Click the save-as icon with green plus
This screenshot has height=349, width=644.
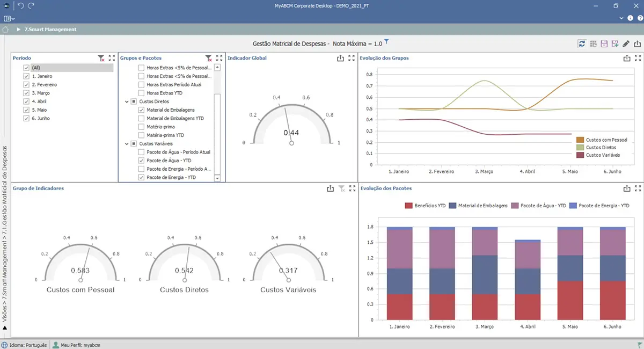click(615, 44)
